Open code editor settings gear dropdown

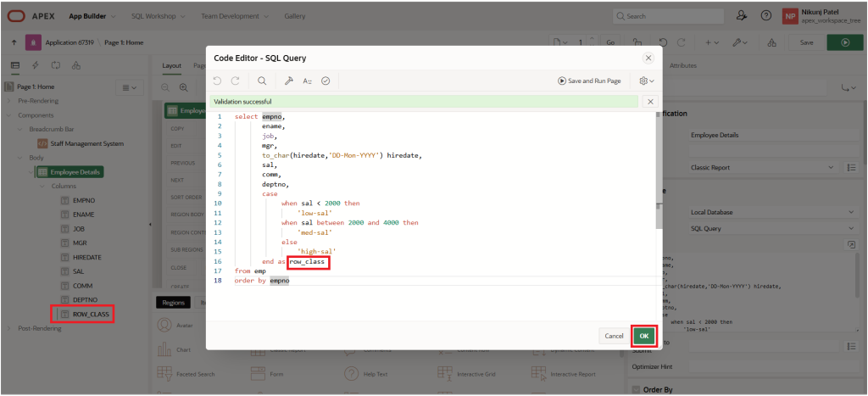646,81
